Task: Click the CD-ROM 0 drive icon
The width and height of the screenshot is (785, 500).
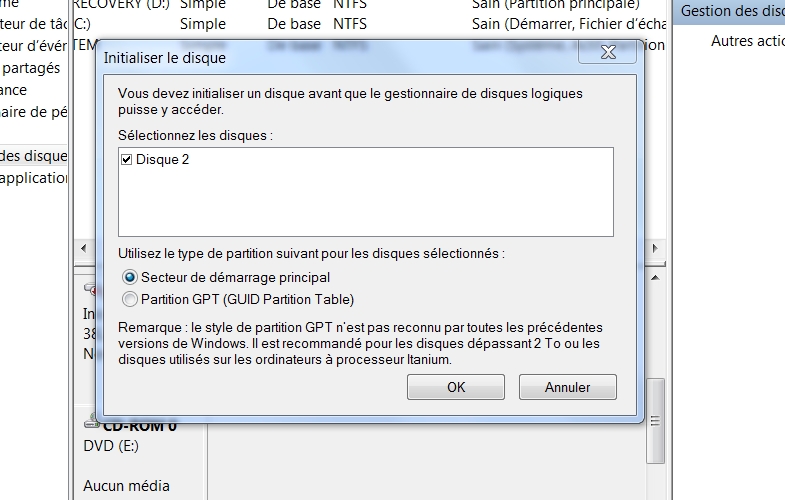Action: 91,422
